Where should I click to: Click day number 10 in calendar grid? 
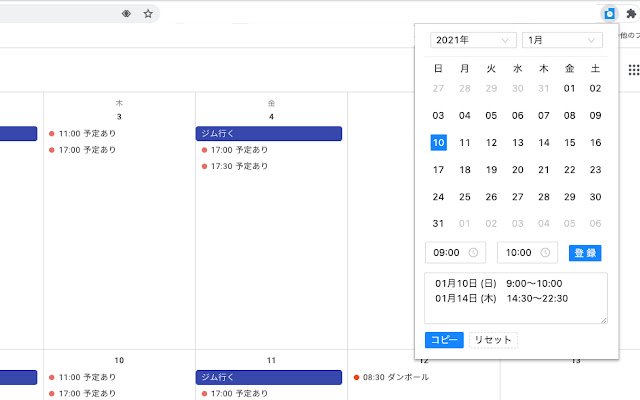pos(119,360)
